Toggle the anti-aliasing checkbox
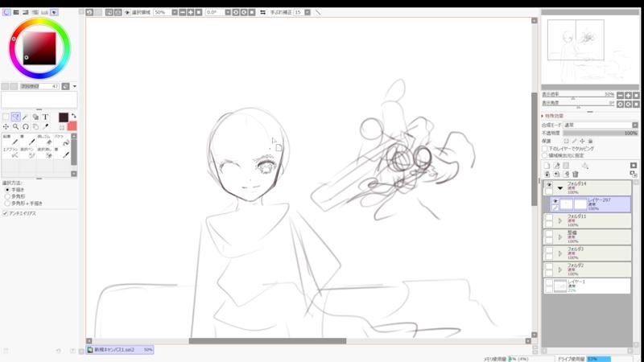The image size is (644, 362). pyautogui.click(x=6, y=213)
